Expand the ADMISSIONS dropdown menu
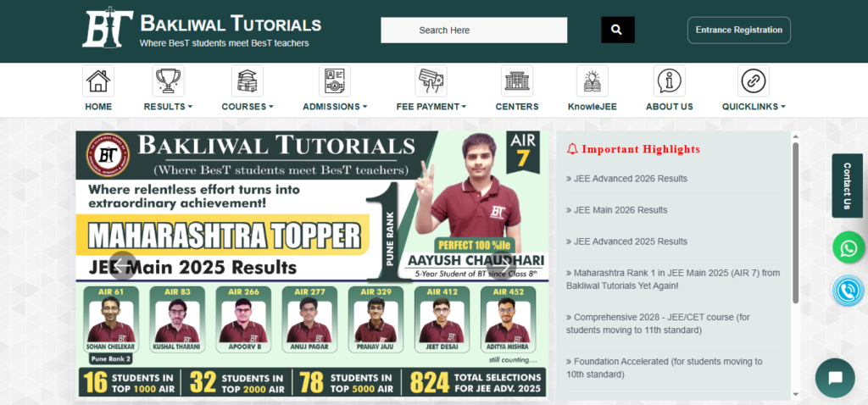This screenshot has width=868, height=405. pos(335,107)
